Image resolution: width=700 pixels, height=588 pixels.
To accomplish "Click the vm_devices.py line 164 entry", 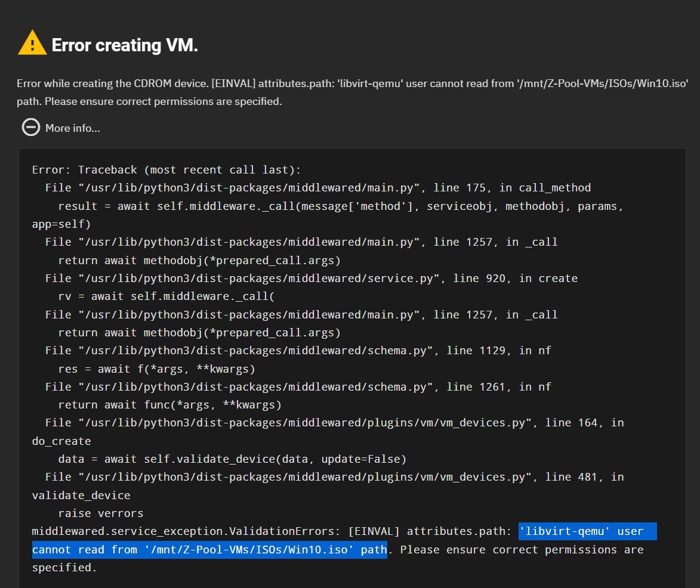I will [x=334, y=423].
